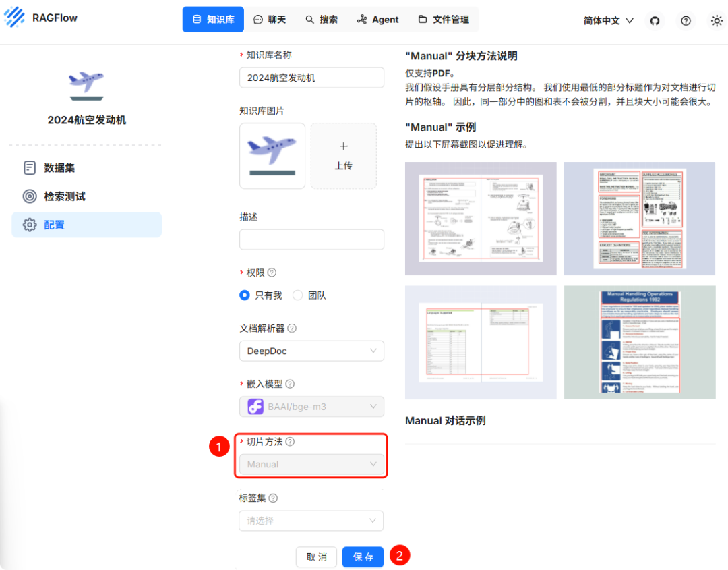Click the help icon next to 文档解析器
Image resolution: width=728 pixels, height=570 pixels.
pyautogui.click(x=292, y=329)
